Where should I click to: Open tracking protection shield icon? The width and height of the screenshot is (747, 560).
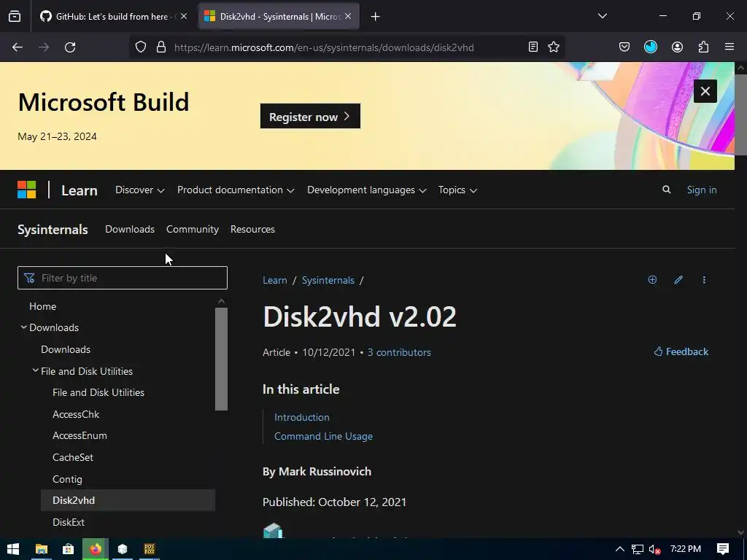point(141,47)
